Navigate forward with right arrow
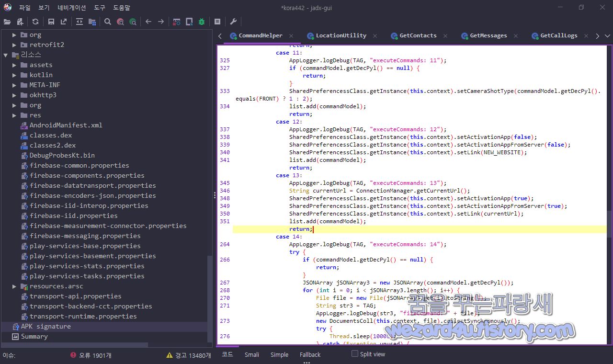Screen dimensions: 613x364 click(x=161, y=22)
